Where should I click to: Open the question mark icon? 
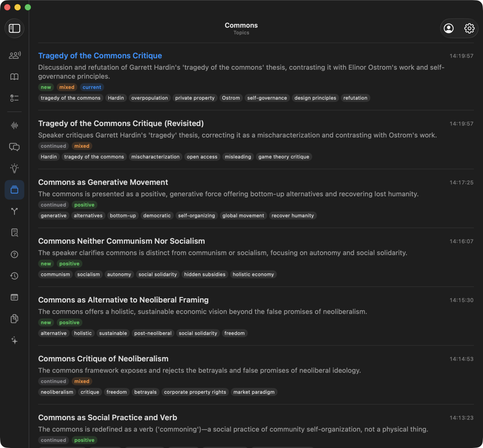[14, 254]
